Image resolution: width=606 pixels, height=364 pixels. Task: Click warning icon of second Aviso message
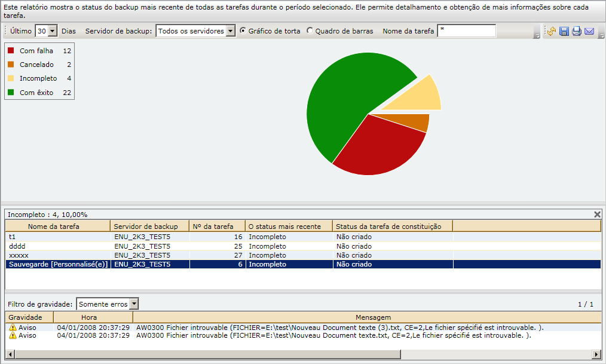[x=13, y=335]
